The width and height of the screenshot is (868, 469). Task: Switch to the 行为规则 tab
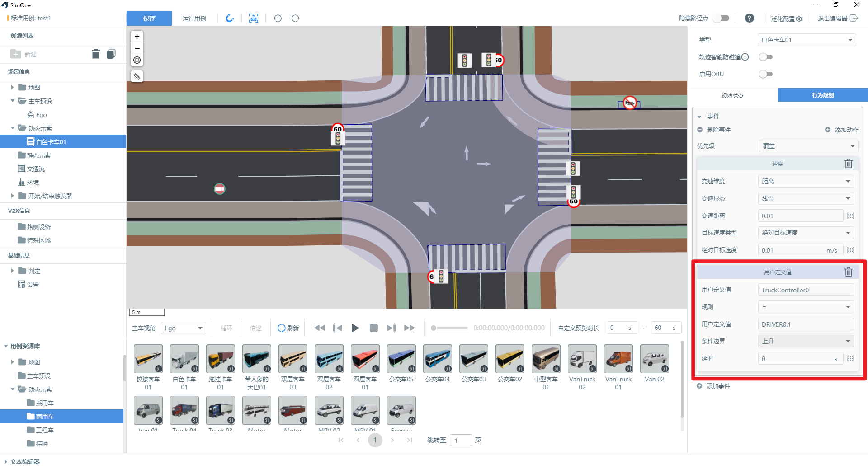click(x=823, y=95)
